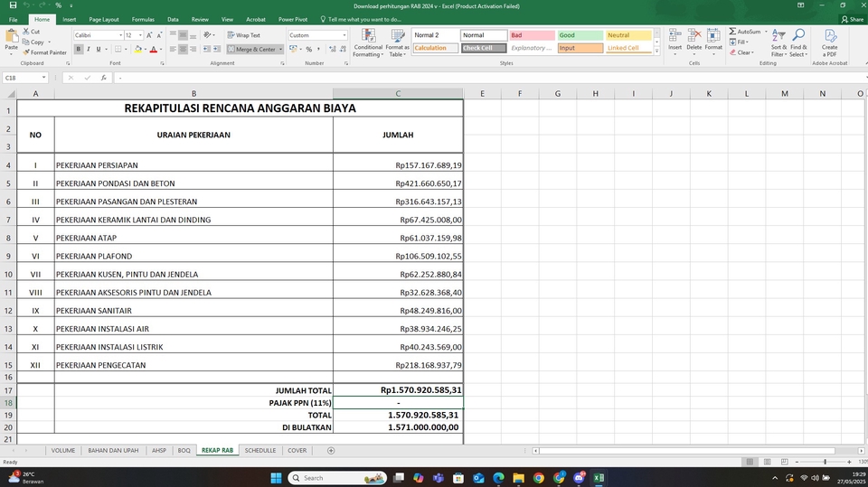
Task: Click Increase Decimal icon
Action: 332,50
